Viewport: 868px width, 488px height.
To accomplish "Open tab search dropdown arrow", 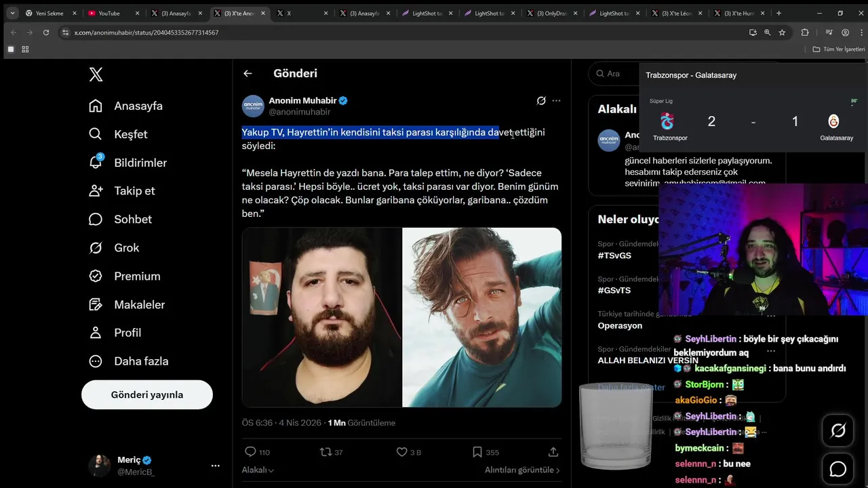I will pos(12,13).
